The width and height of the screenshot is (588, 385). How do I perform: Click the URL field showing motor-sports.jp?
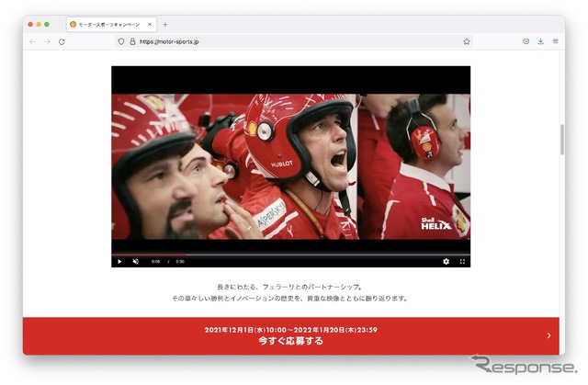(292, 41)
